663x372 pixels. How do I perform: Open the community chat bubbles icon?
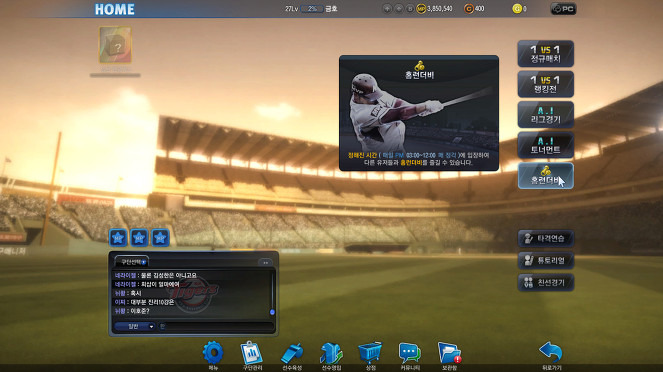point(409,353)
